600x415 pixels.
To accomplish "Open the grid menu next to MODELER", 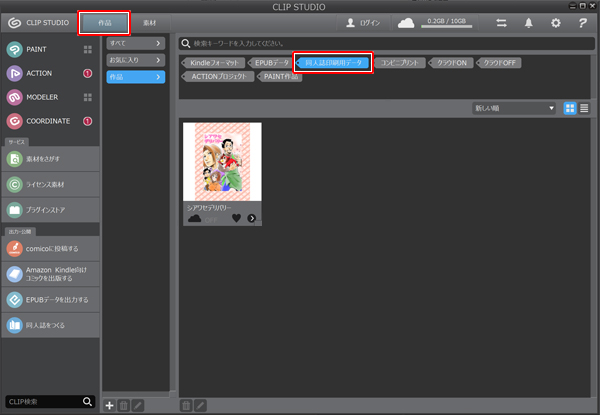I will [88, 97].
